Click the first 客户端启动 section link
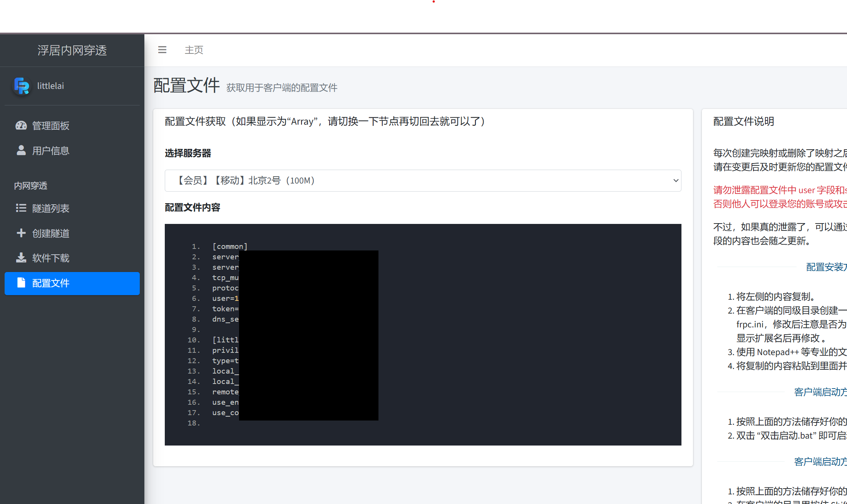 pyautogui.click(x=820, y=392)
